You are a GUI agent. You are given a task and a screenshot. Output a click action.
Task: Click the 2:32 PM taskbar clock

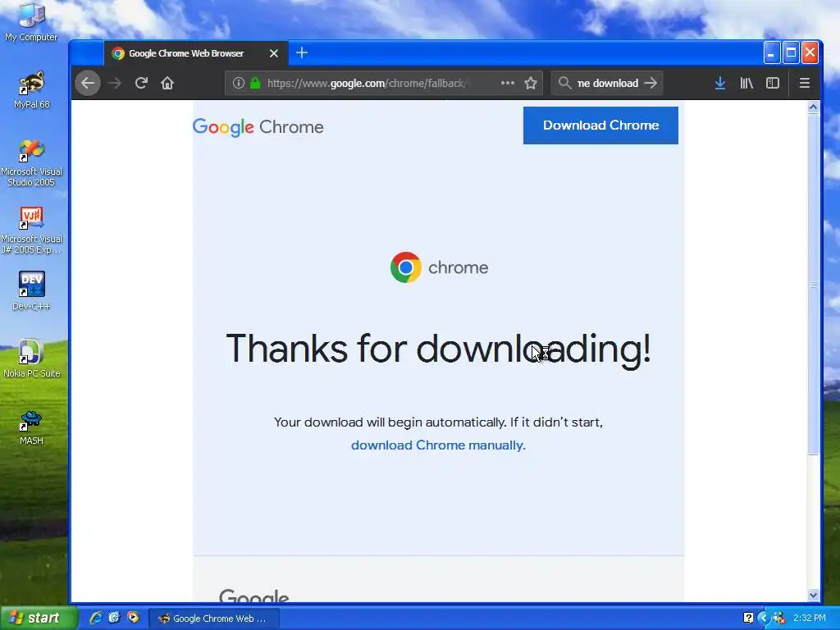click(x=810, y=618)
